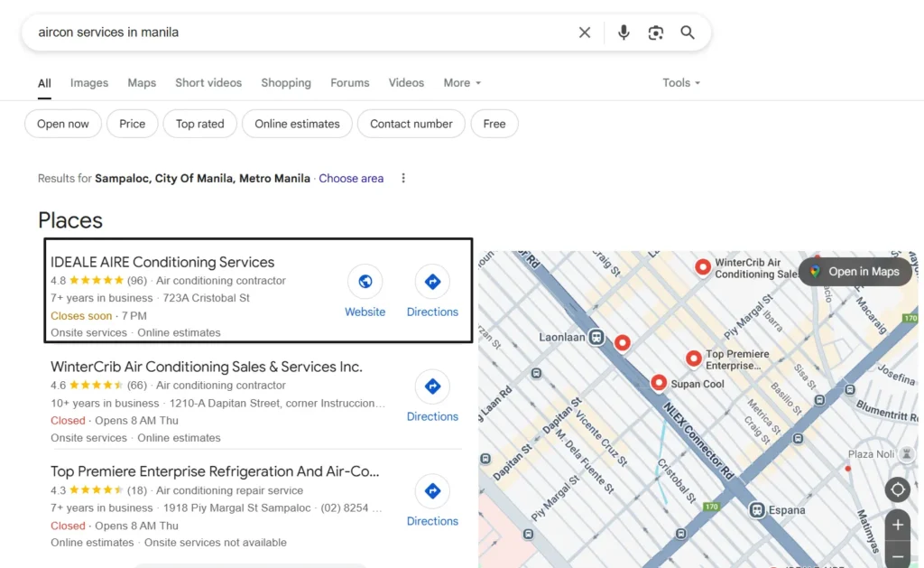Click the Website globe icon for IDEALE AIRE
This screenshot has width=924, height=568.
point(365,282)
